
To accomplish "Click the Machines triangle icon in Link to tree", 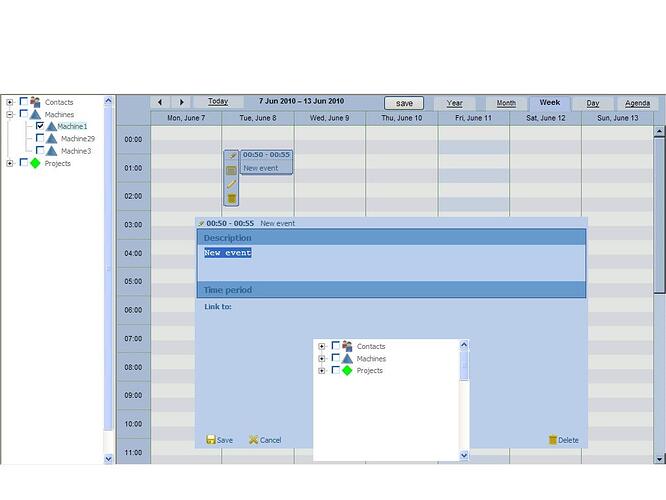I will pyautogui.click(x=347, y=359).
